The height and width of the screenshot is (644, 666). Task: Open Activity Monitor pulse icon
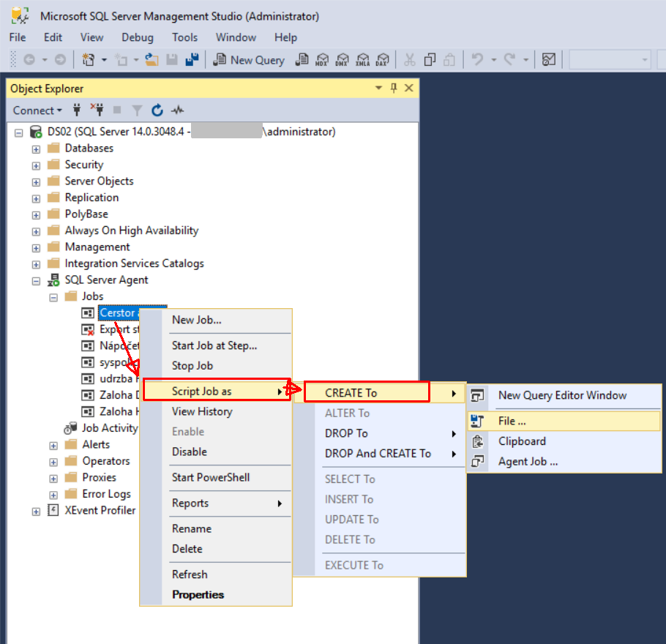pyautogui.click(x=178, y=111)
